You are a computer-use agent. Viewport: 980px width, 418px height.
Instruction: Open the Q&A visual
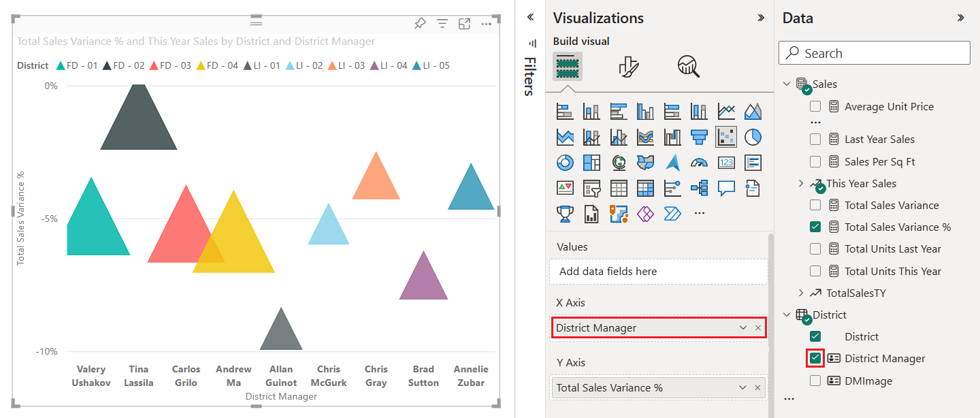(726, 188)
